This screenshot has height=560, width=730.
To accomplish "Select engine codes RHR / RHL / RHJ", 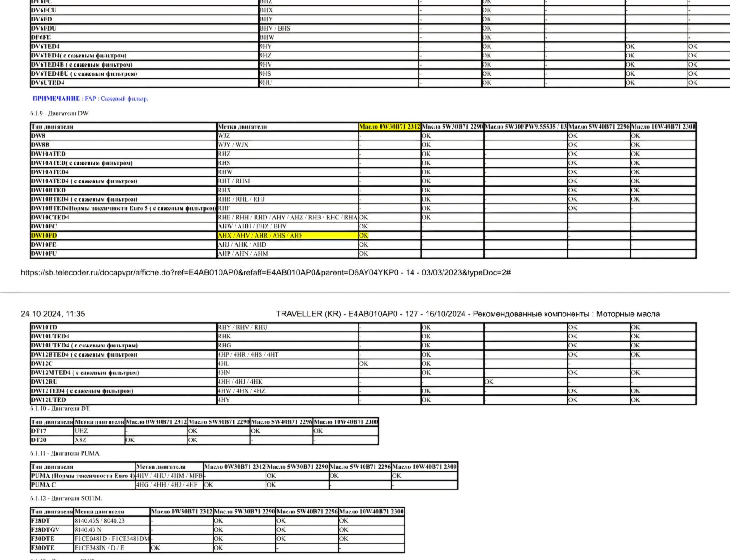I will [x=241, y=199].
